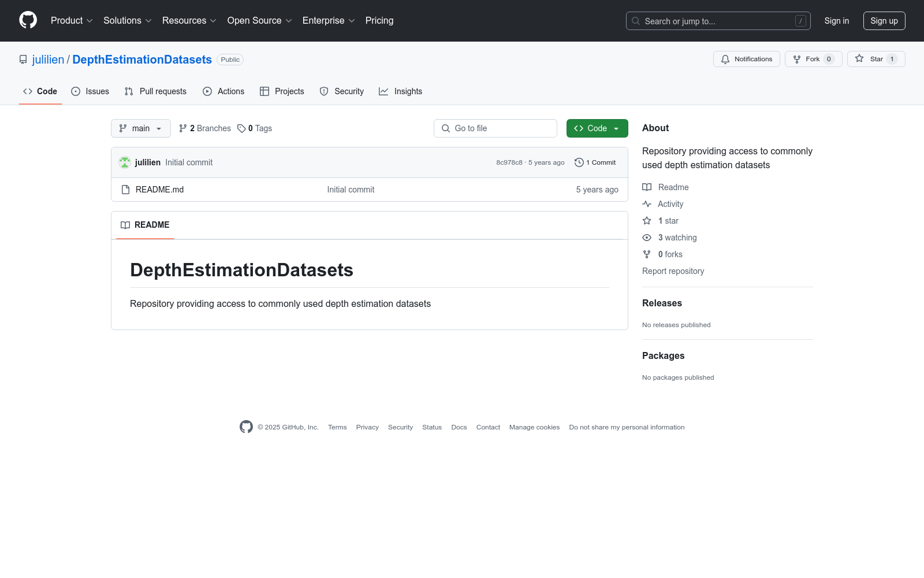Expand the Solutions menu
This screenshot has height=578, width=924.
[x=128, y=21]
